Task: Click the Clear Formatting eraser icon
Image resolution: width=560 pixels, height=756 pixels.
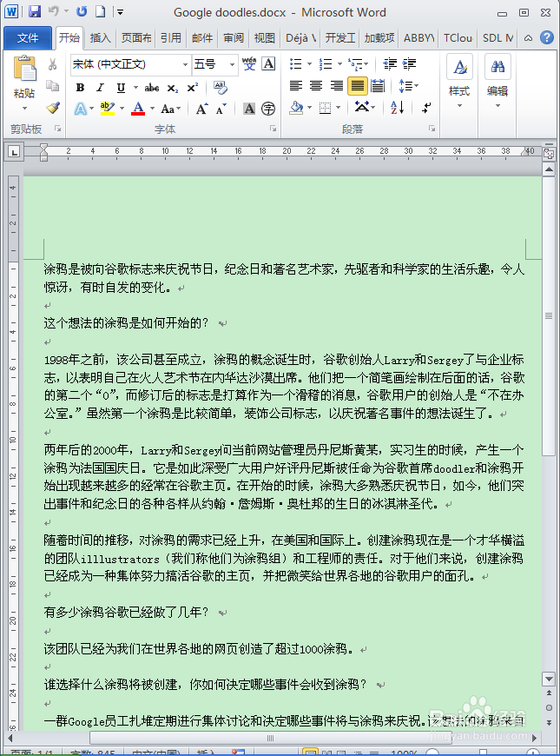Action: tap(221, 87)
